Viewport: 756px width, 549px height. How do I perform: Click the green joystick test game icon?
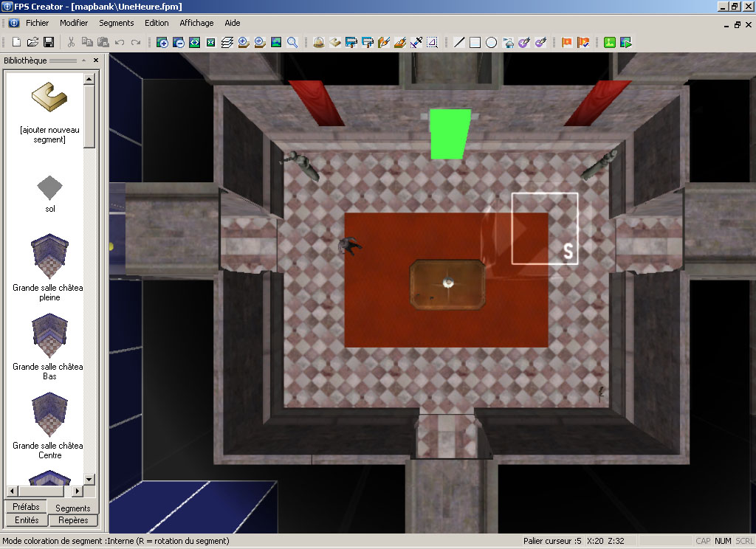pos(609,42)
